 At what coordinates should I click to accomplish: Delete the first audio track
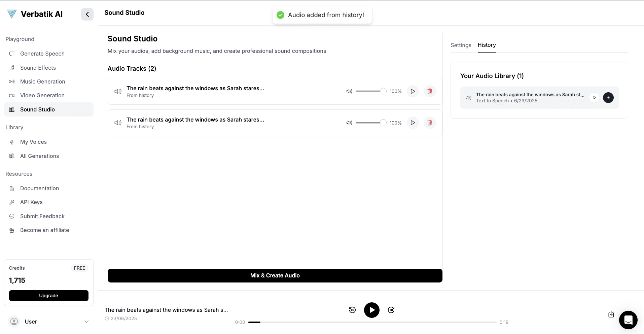430,91
